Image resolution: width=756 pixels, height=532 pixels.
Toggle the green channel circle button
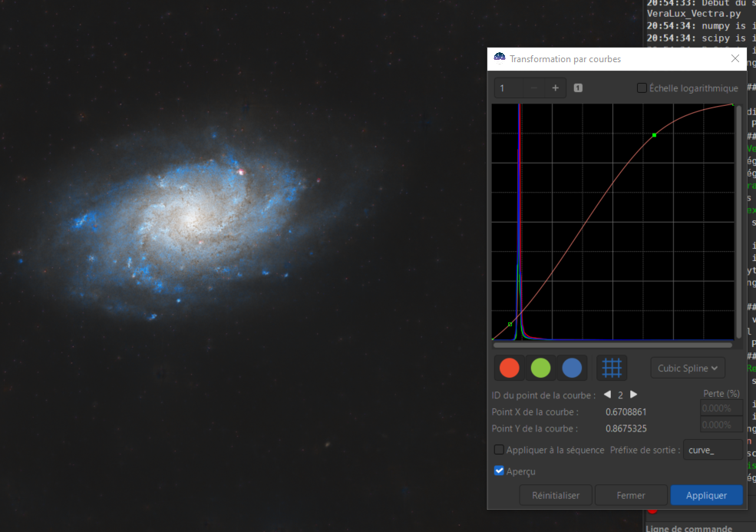pyautogui.click(x=540, y=368)
